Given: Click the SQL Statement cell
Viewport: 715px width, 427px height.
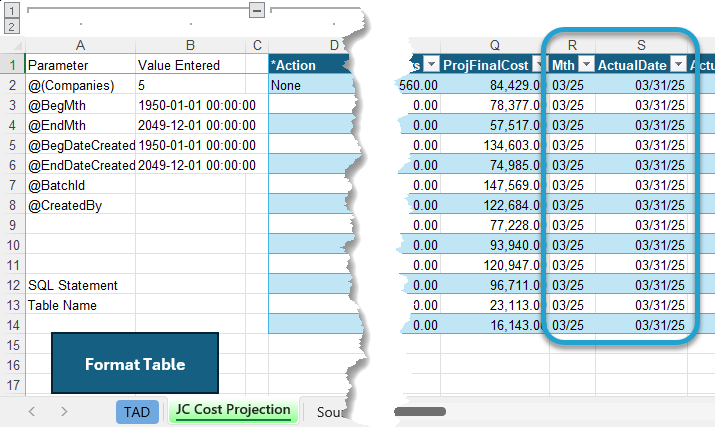Looking at the screenshot, I should pos(81,286).
